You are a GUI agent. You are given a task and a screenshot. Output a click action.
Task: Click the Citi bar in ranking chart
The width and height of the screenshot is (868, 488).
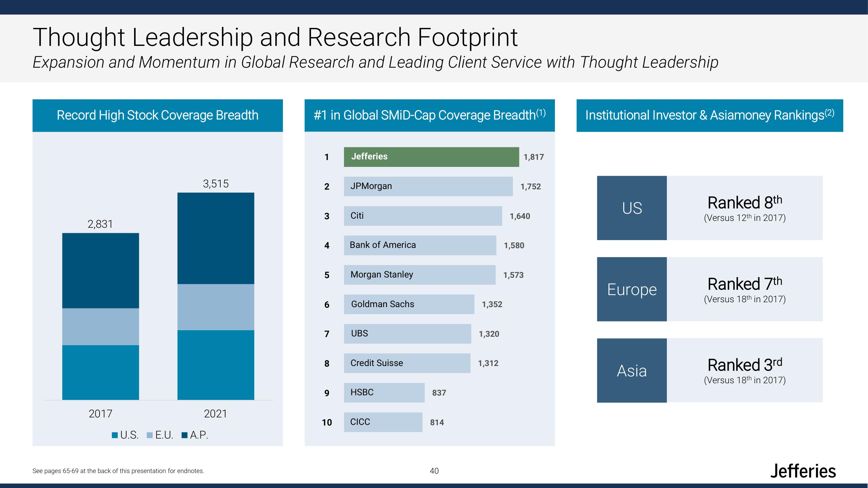tap(423, 216)
